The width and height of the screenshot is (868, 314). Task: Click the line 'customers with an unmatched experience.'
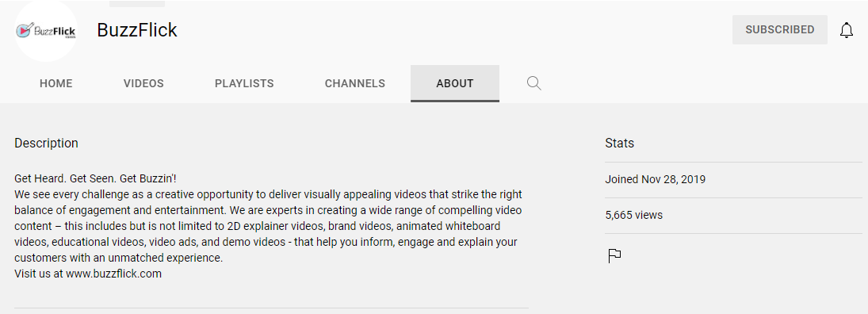pos(118,258)
